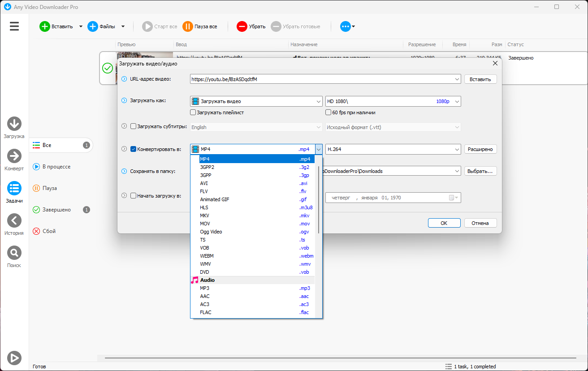Image resolution: width=588 pixels, height=371 pixels.
Task: Collapse the MP4 format dropdown arrow
Action: tap(318, 149)
